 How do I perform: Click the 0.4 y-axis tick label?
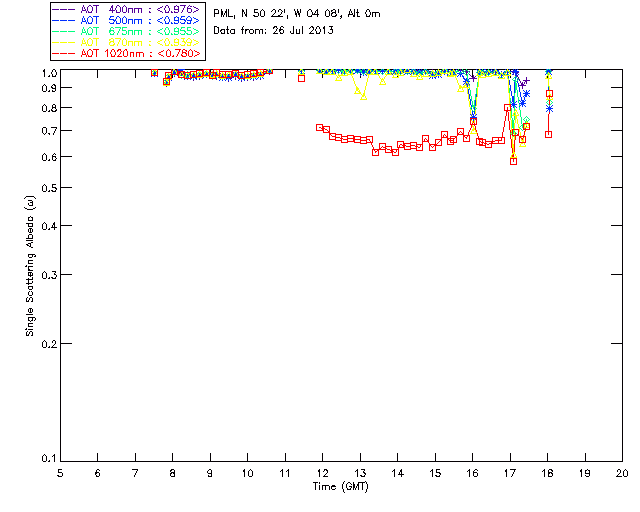click(x=49, y=226)
